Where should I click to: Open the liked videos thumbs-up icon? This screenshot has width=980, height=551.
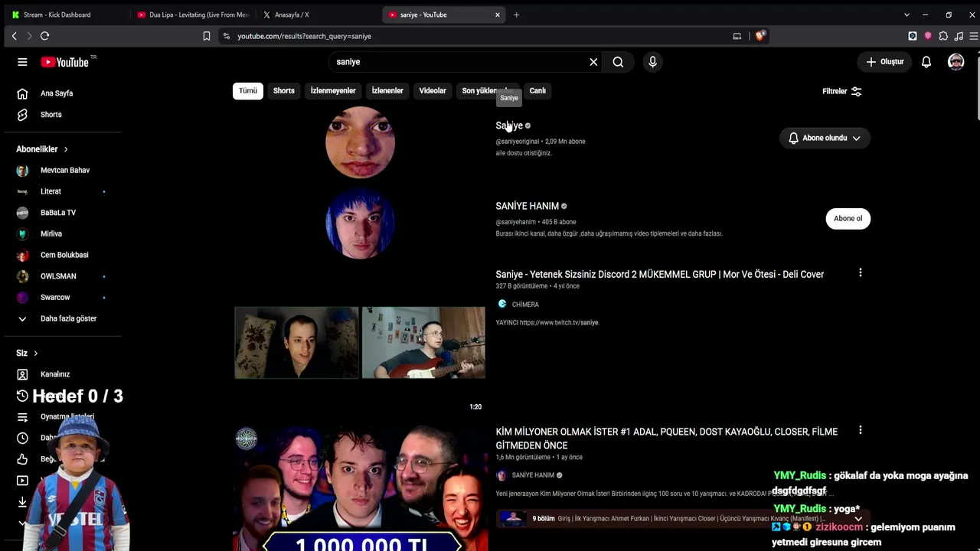(22, 459)
